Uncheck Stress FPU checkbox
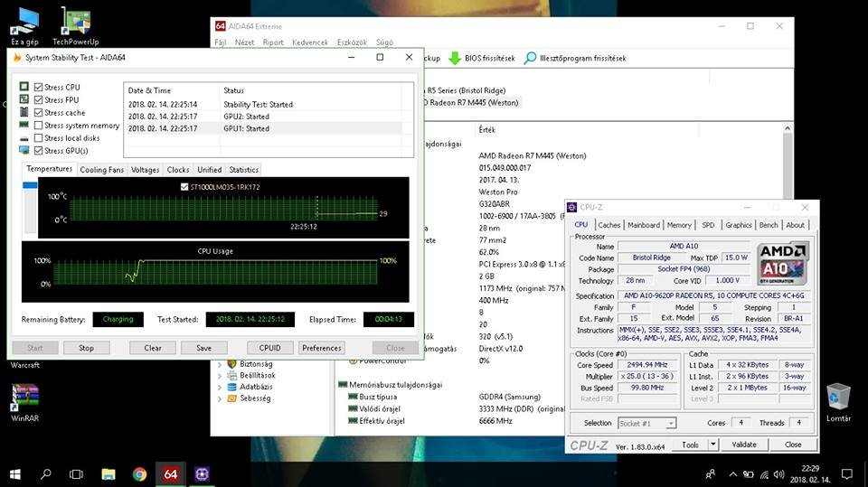Screen dimensions: 868x487 38,99
